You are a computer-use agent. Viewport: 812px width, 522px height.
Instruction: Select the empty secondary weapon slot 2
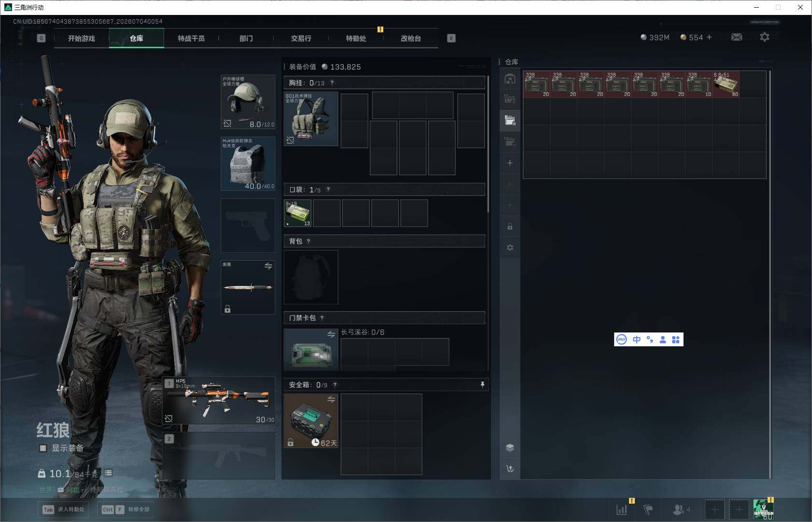[x=219, y=455]
